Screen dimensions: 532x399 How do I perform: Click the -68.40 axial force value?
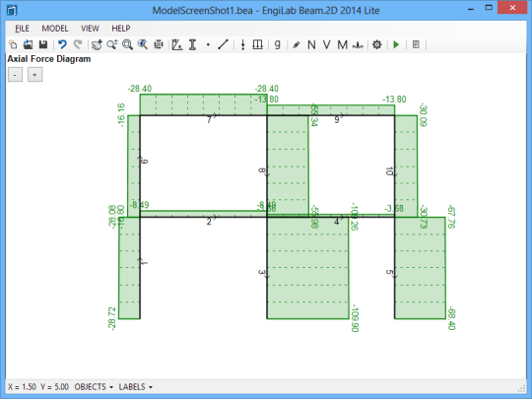coord(451,318)
